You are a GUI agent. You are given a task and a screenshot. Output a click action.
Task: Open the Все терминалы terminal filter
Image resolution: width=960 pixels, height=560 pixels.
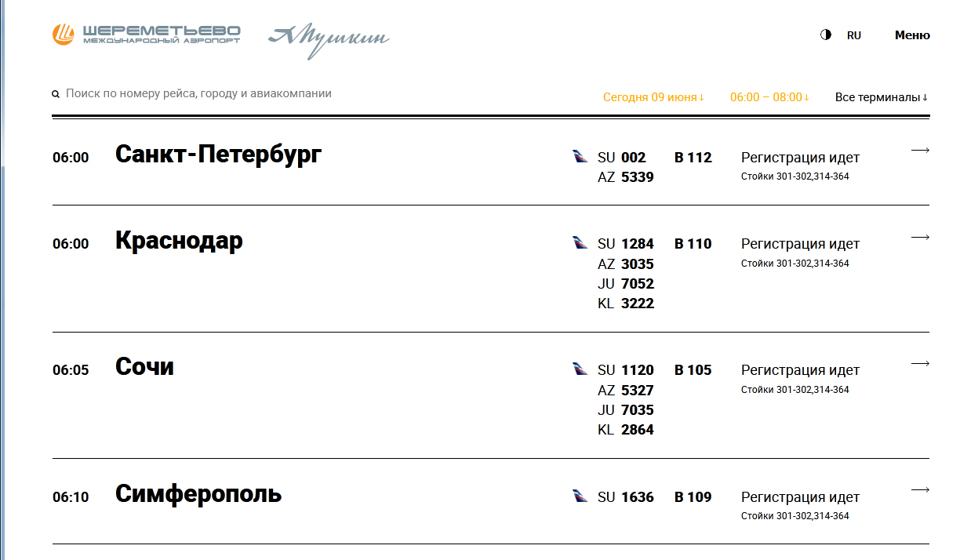click(x=881, y=97)
